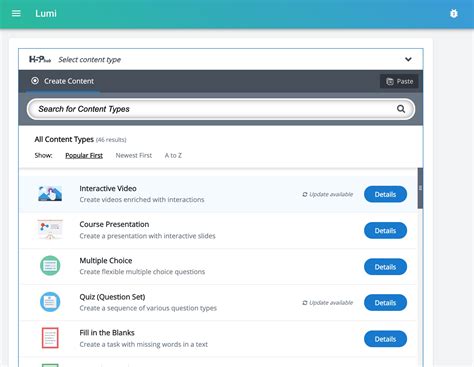This screenshot has height=367, width=474.
Task: Click the Fill in the Blanks icon
Action: (50, 338)
